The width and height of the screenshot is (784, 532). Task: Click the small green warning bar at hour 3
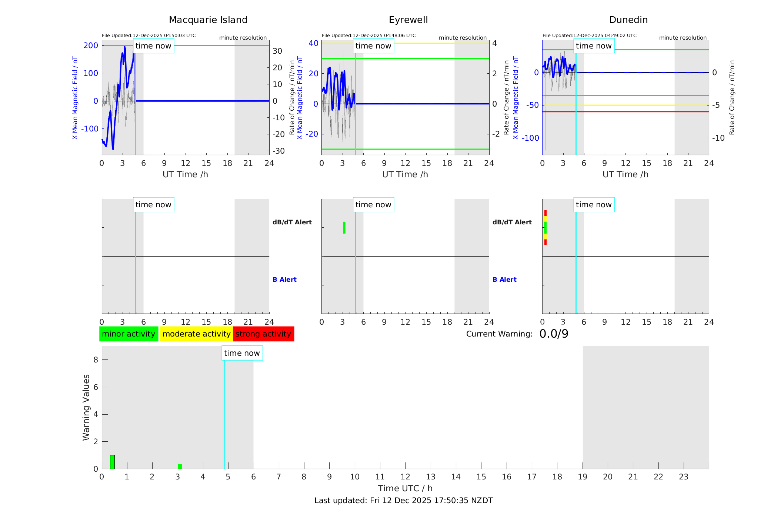click(180, 466)
